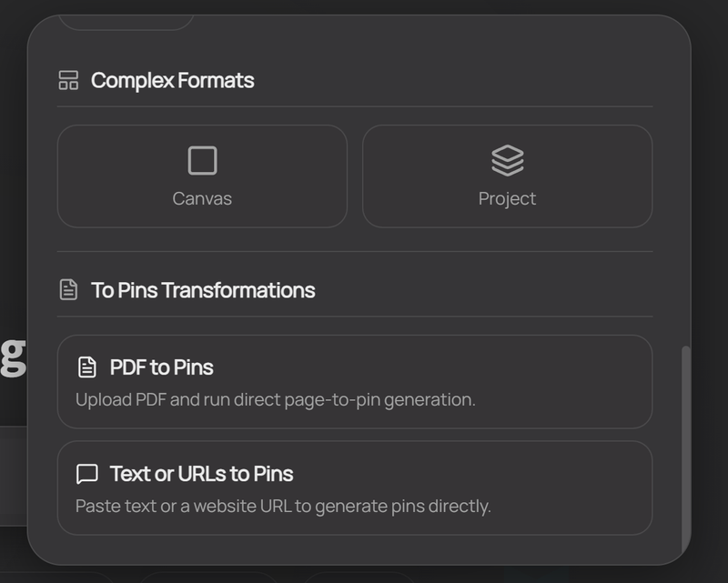The height and width of the screenshot is (583, 728).
Task: Select the Project format label
Action: 507,198
